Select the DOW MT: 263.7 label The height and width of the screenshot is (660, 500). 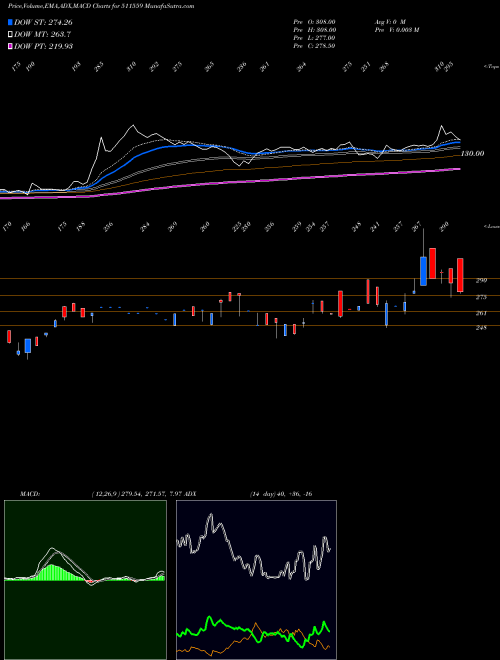pos(42,34)
